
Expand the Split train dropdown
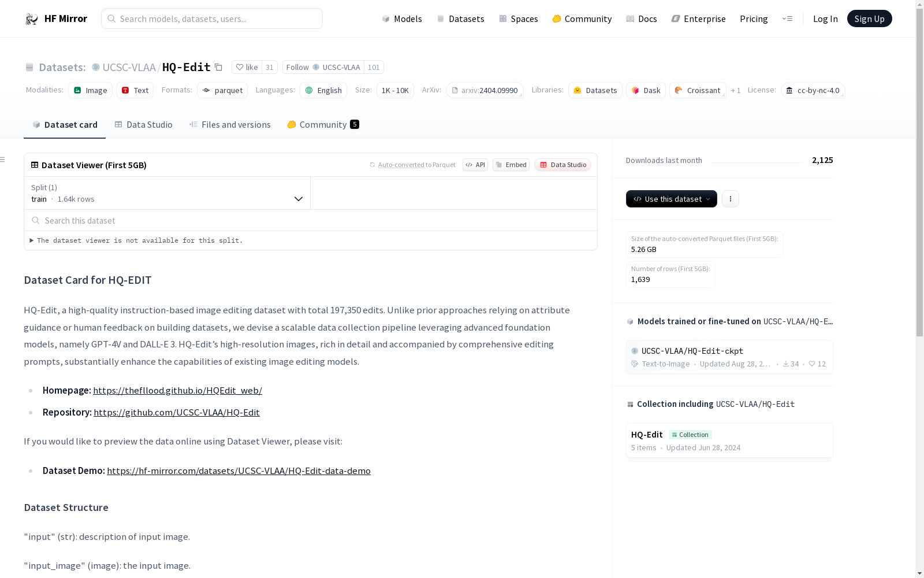pyautogui.click(x=167, y=193)
